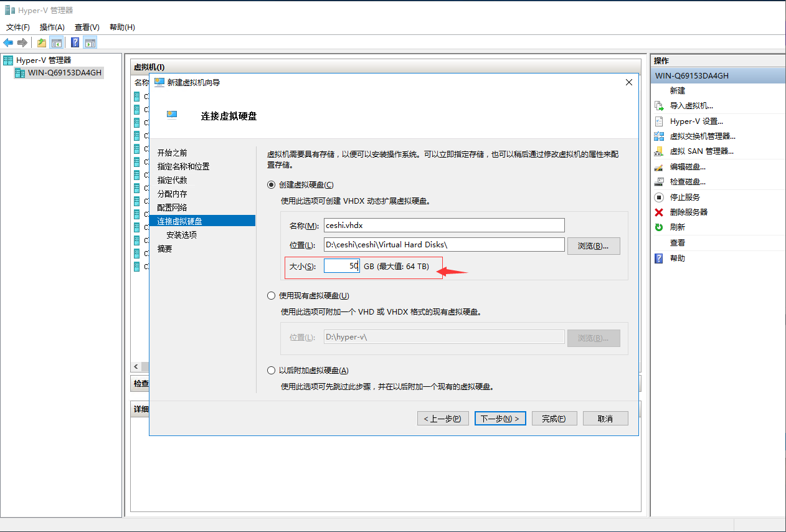Image resolution: width=786 pixels, height=532 pixels.
Task: Click the up-one-level folder toolbar icon
Action: coord(41,42)
